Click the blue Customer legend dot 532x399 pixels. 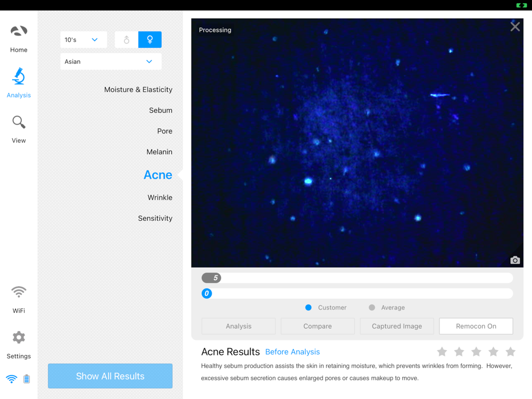pyautogui.click(x=309, y=307)
